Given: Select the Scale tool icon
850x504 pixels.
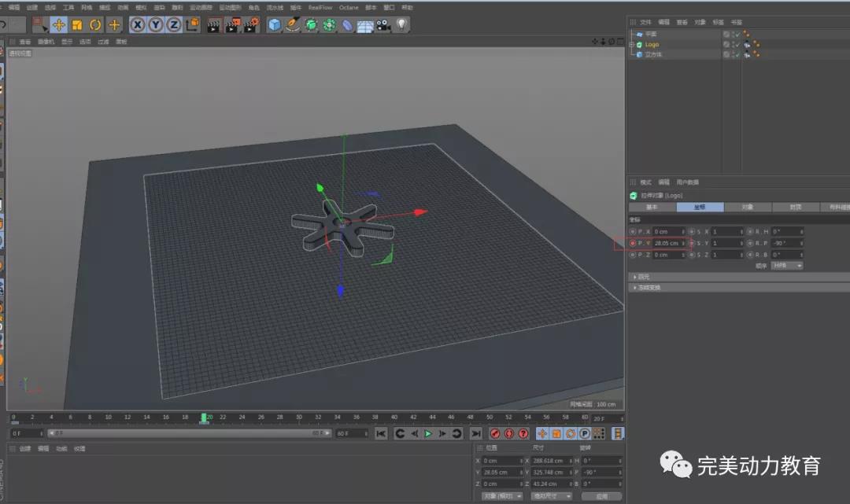Looking at the screenshot, I should 77,25.
